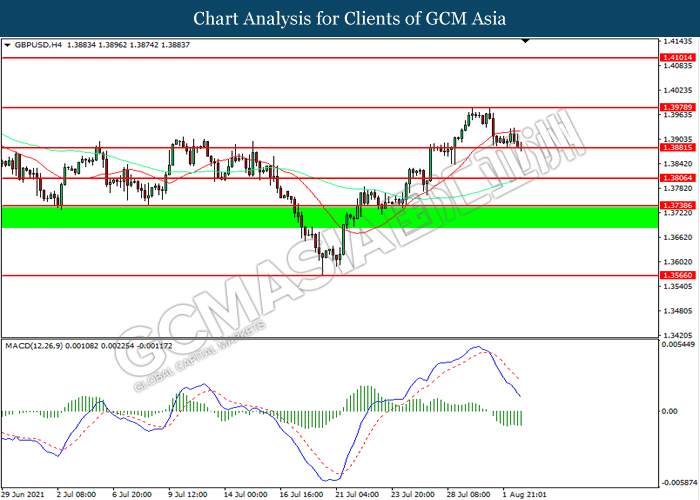
Task: Click the GBPUSD,H4 symbol title text
Action: point(40,46)
